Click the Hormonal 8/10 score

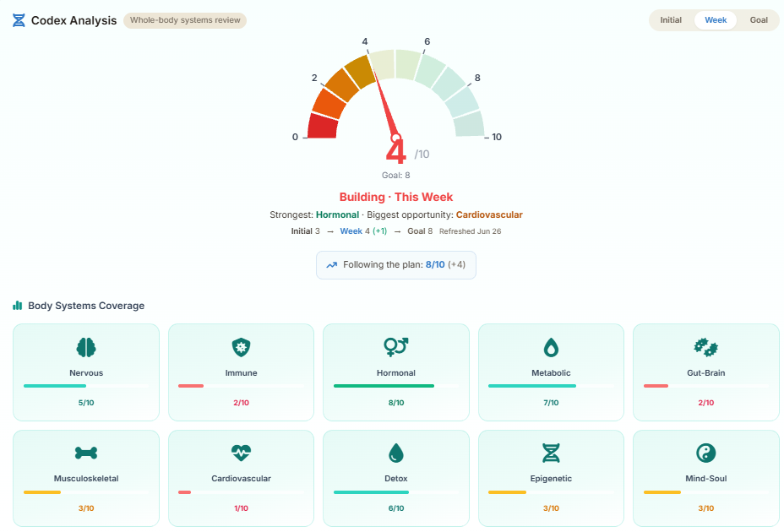pos(396,403)
